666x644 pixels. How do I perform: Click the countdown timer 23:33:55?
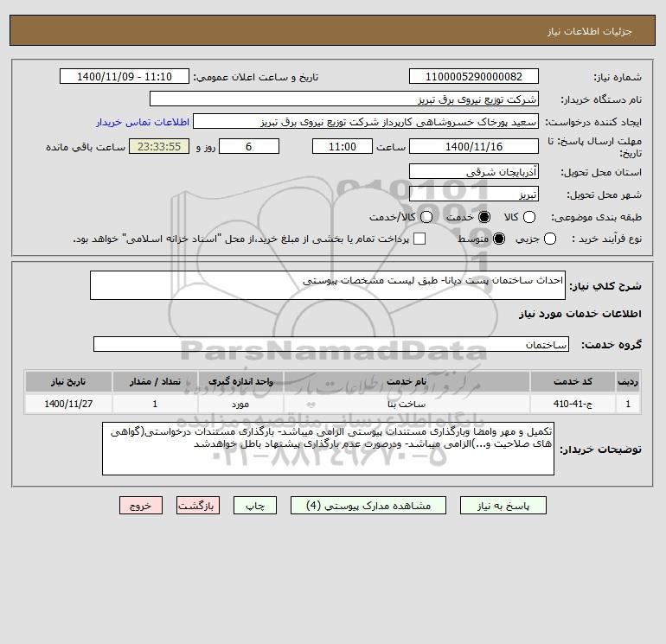(x=159, y=146)
